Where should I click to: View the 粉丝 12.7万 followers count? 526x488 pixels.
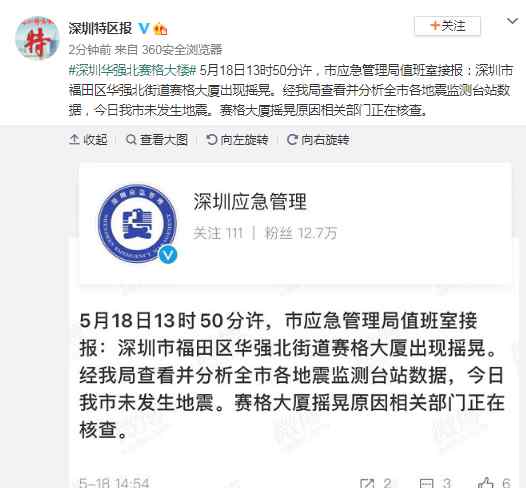(301, 233)
